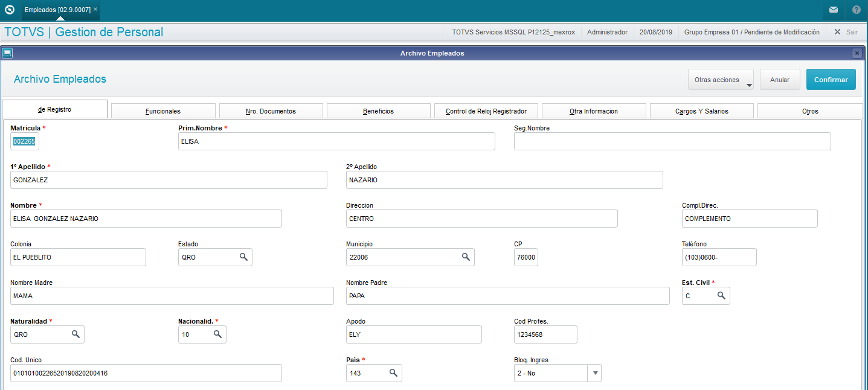Click the Sair exit X icon
The width and height of the screenshot is (868, 390).
click(x=837, y=32)
